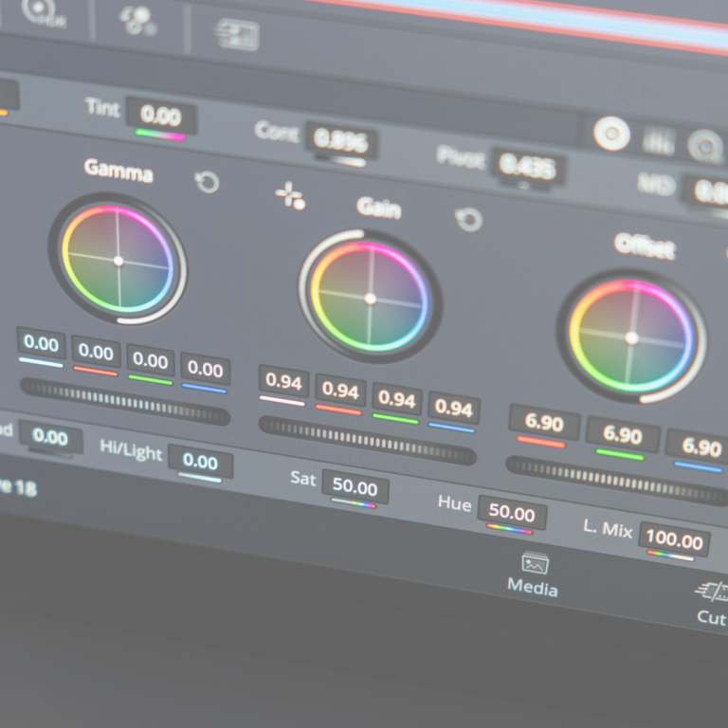This screenshot has height=728, width=728.
Task: Select the Cont contrast value field
Action: pyautogui.click(x=341, y=140)
